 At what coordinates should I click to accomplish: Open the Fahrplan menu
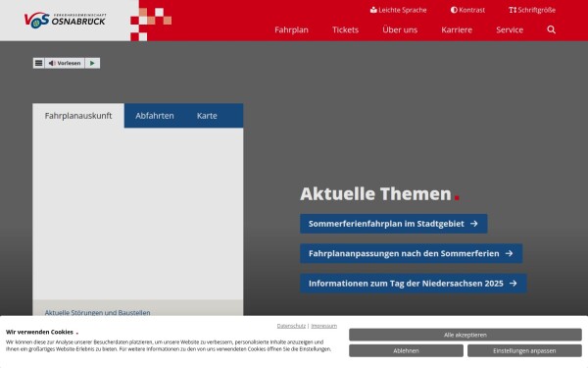[291, 29]
